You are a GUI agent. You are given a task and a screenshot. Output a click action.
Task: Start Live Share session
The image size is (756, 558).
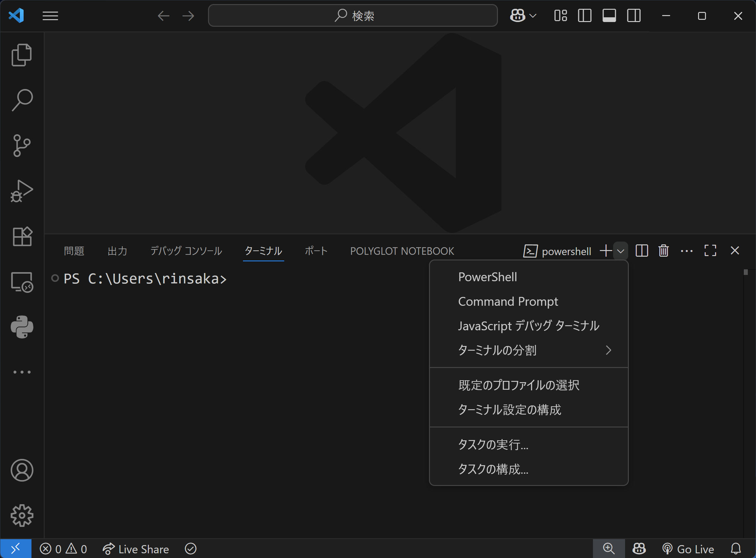coord(136,549)
